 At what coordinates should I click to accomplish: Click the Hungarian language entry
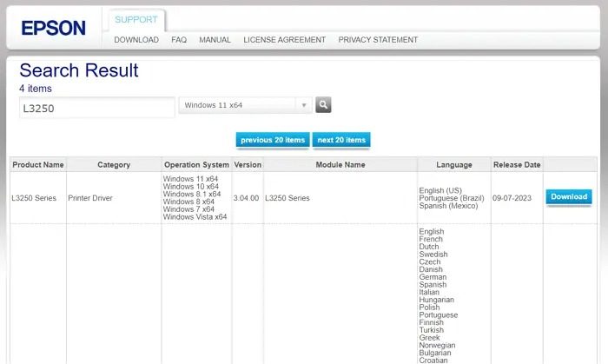tap(436, 300)
